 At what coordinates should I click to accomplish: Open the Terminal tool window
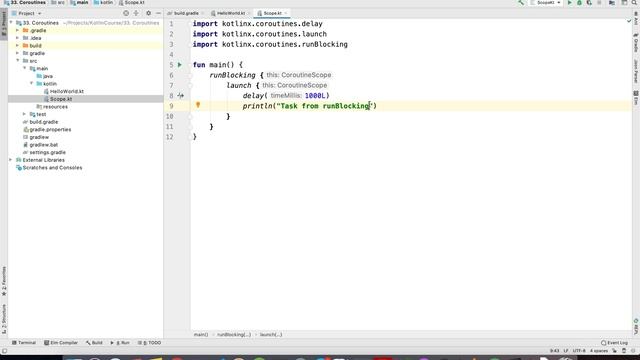(x=24, y=343)
